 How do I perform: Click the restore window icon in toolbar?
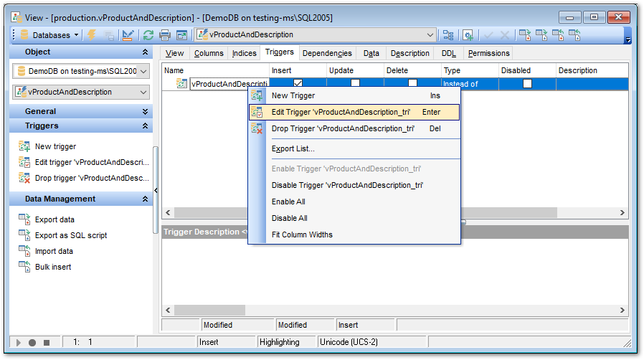tap(181, 35)
